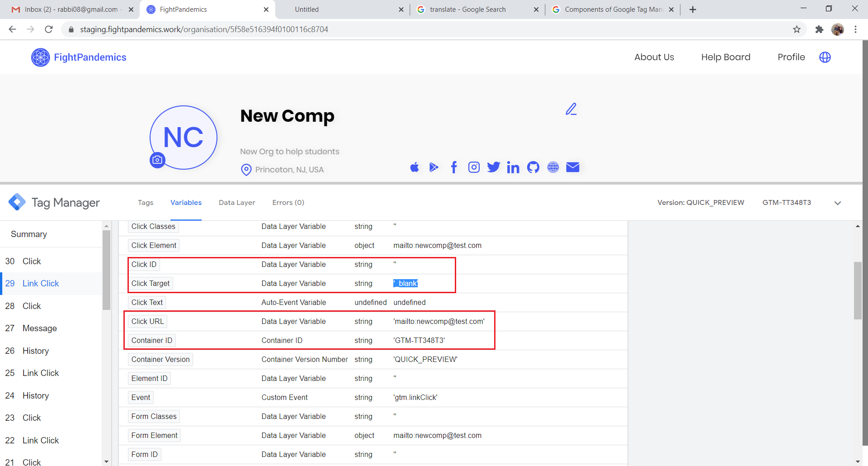The height and width of the screenshot is (466, 868).
Task: Open the LinkedIn icon link
Action: click(x=513, y=167)
